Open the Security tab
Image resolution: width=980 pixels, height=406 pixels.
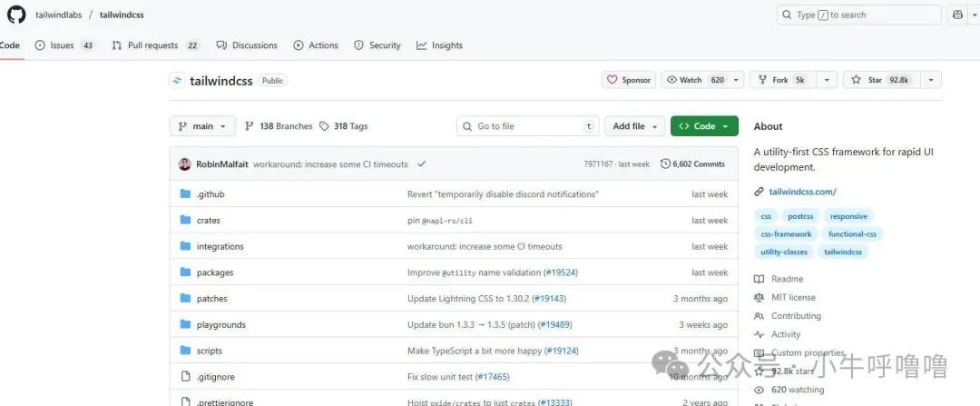point(377,45)
